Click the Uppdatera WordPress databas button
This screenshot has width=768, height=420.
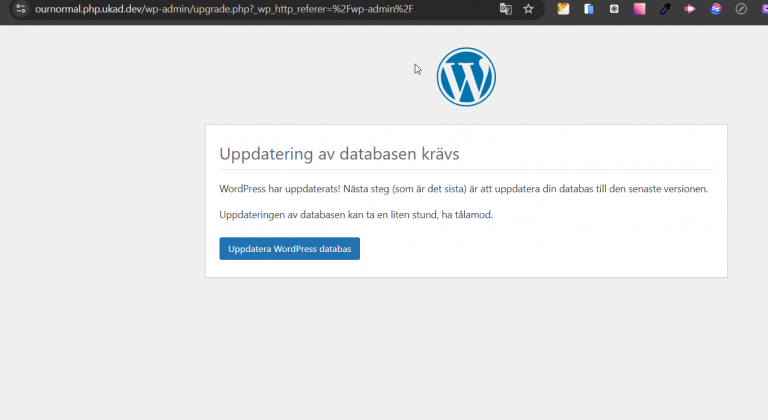[289, 248]
